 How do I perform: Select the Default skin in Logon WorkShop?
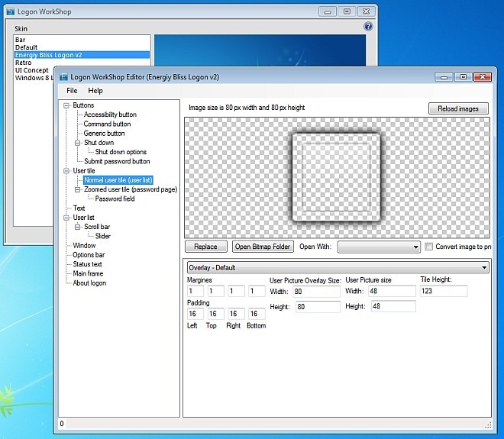pos(27,47)
